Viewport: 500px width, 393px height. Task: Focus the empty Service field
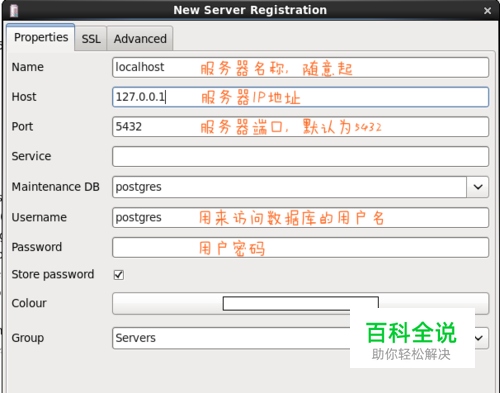tap(301, 156)
